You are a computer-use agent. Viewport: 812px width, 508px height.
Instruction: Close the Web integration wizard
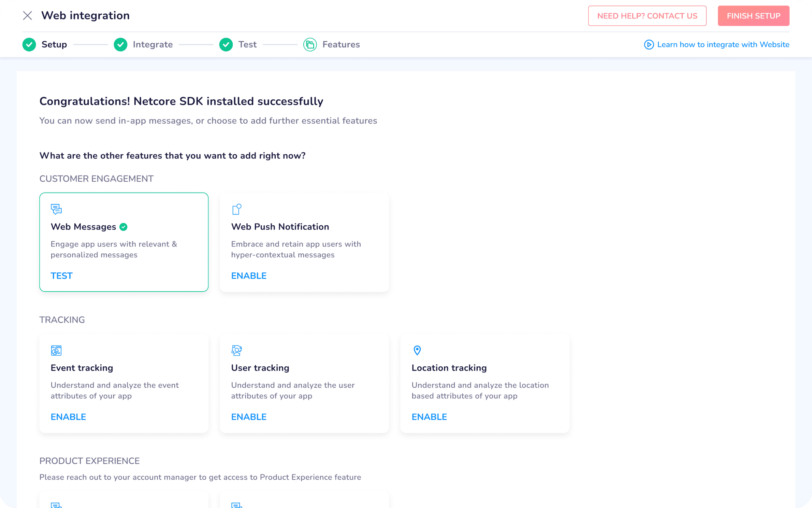28,16
